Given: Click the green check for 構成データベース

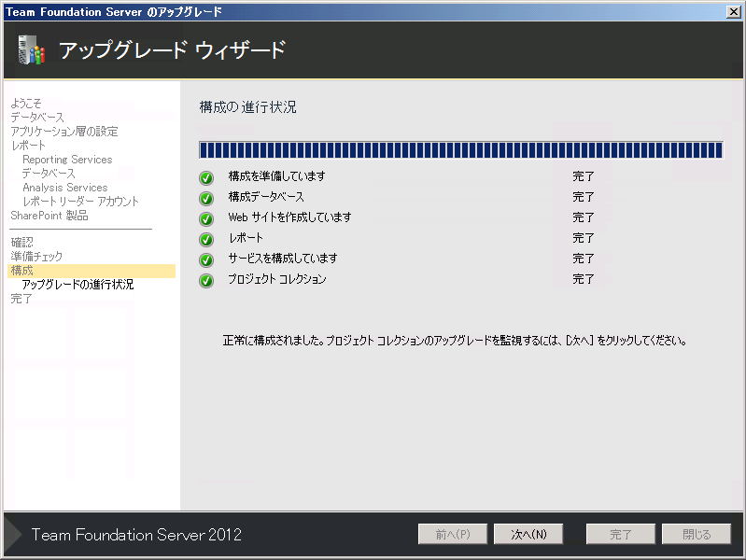Looking at the screenshot, I should [x=206, y=198].
